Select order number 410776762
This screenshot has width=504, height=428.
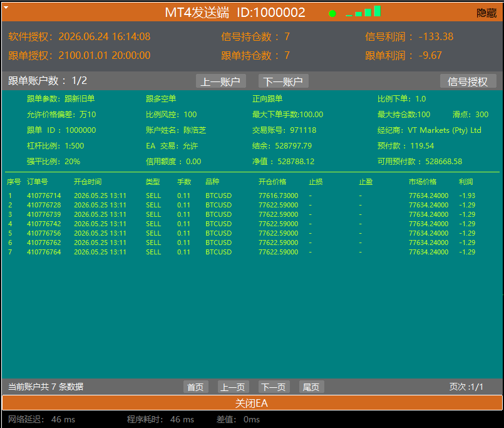[x=44, y=243]
